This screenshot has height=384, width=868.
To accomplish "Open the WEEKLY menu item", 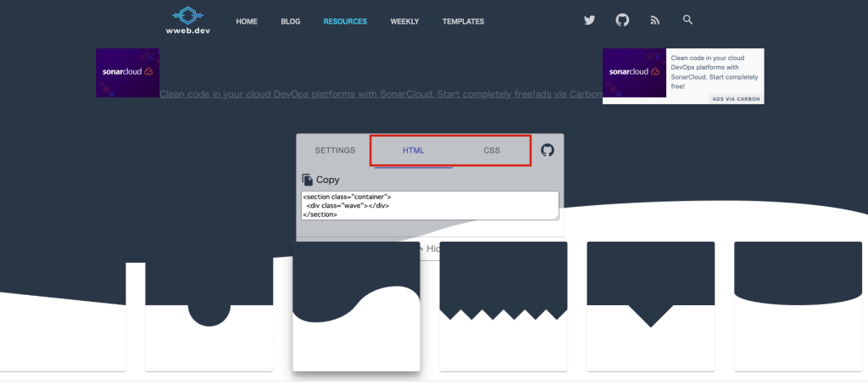I will click(x=404, y=21).
